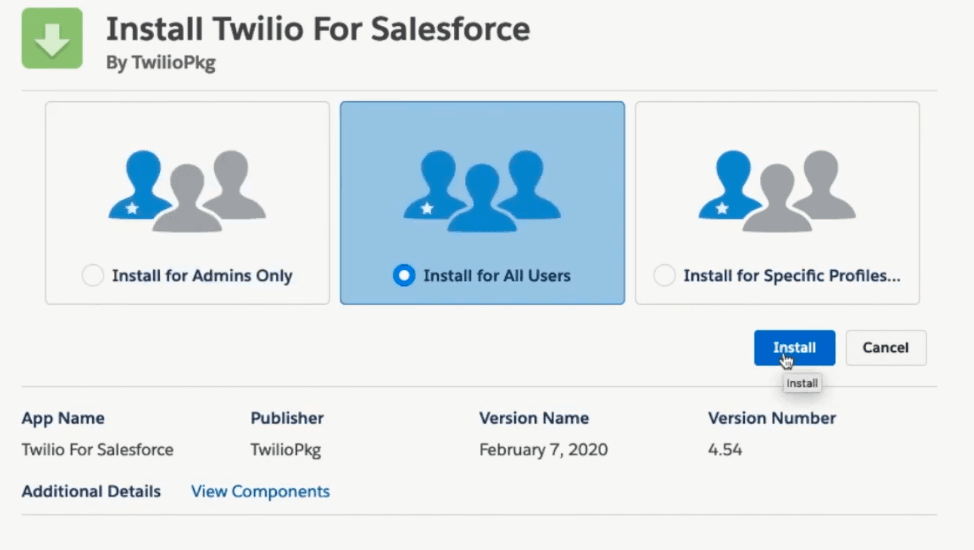Click the Additional Details label

(x=91, y=491)
